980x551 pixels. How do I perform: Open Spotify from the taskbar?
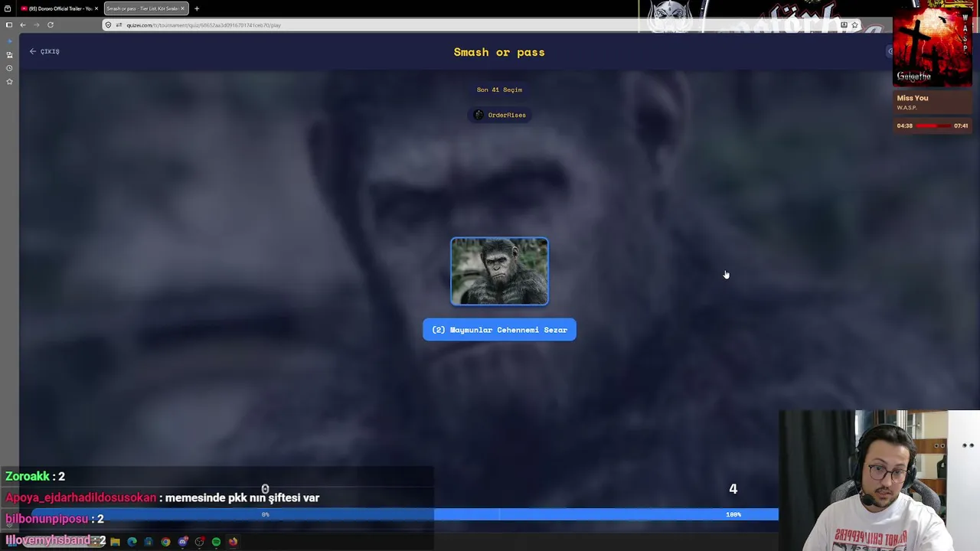coord(216,542)
